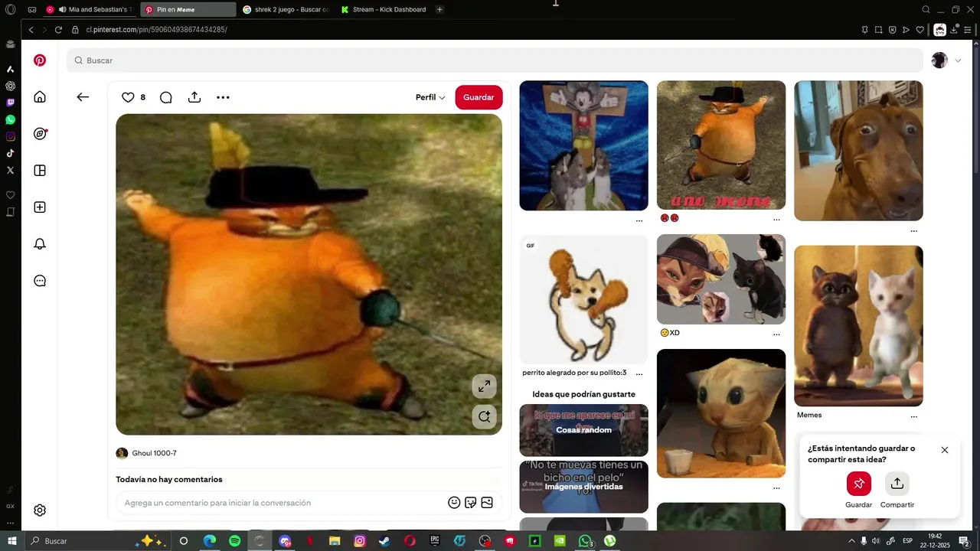Open options dots for perrito alegrado pin
Image resolution: width=980 pixels, height=551 pixels.
[639, 374]
